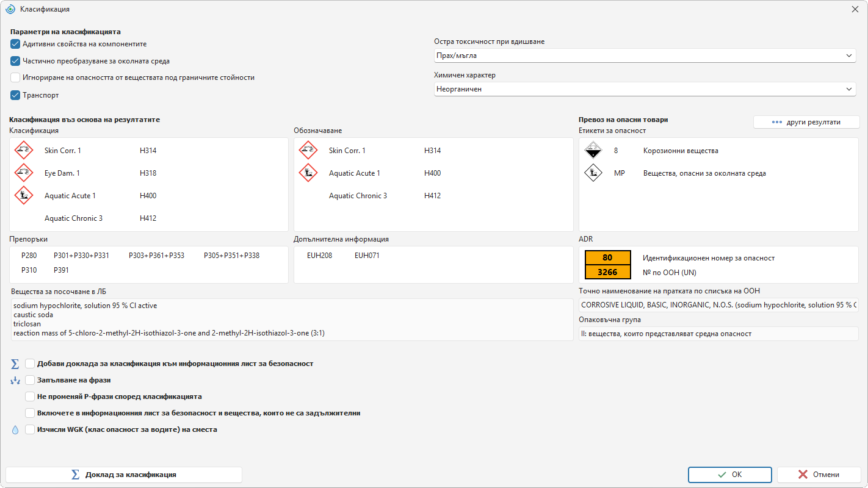Screen dimensions: 868x488
Task: Click the class 8 corrosive transport label icon
Action: tap(593, 150)
